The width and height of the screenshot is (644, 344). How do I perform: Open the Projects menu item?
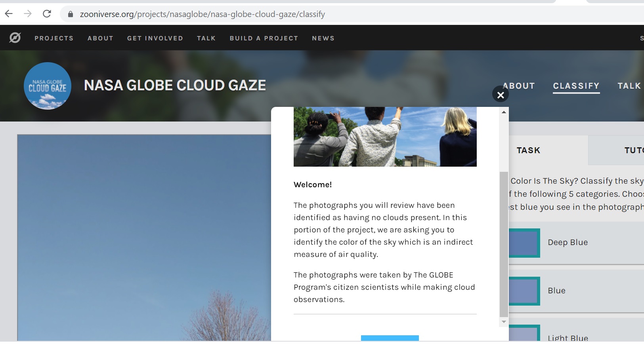54,38
